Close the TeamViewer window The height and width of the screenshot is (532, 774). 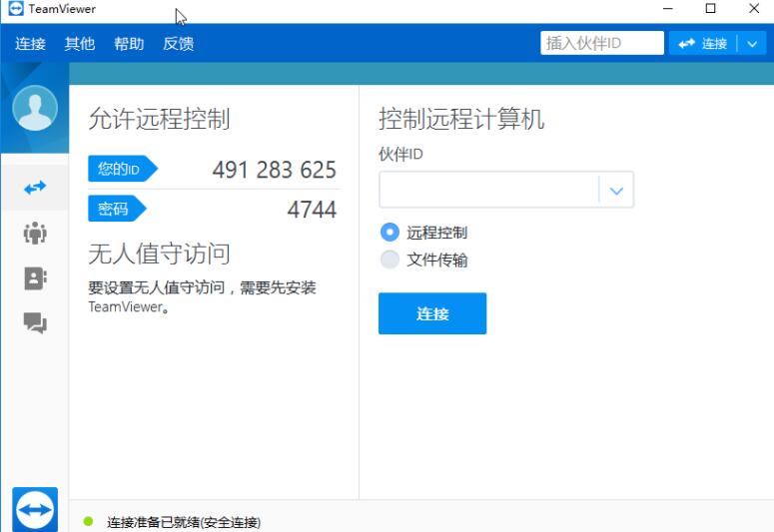pos(754,8)
